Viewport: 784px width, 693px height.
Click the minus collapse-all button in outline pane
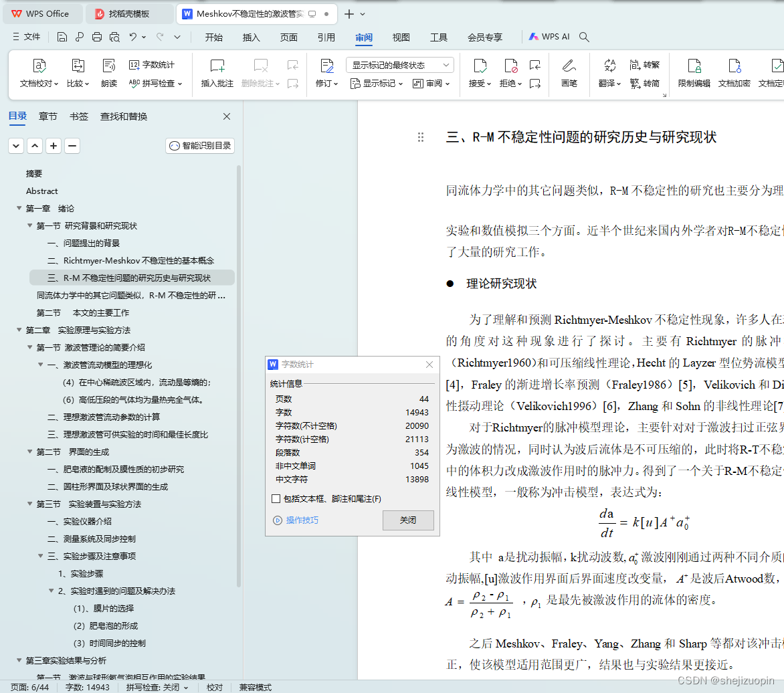[x=72, y=146]
